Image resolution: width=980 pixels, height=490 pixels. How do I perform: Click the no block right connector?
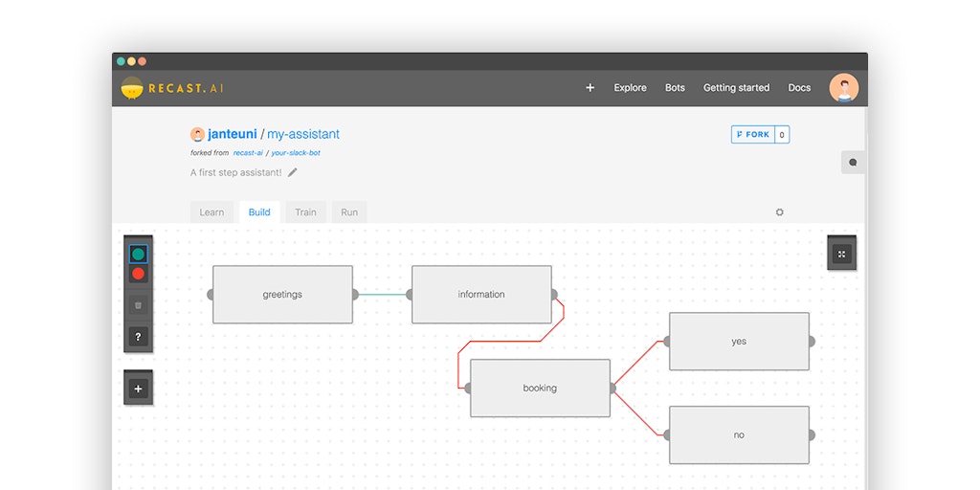(812, 435)
